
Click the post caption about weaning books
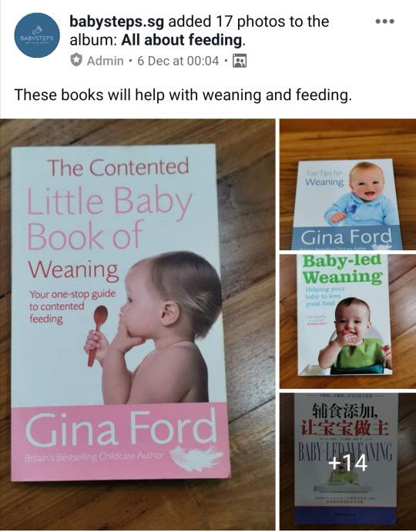pos(183,95)
